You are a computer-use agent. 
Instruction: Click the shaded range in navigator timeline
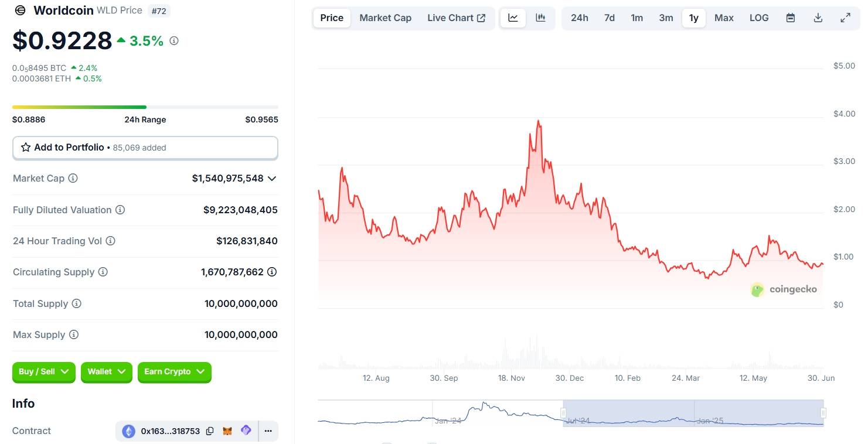tap(693, 413)
